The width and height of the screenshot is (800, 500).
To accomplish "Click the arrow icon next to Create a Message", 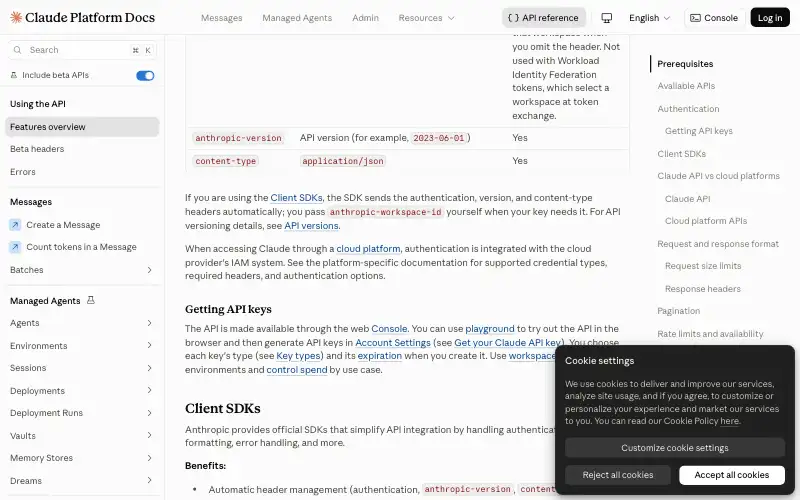I will 15,225.
